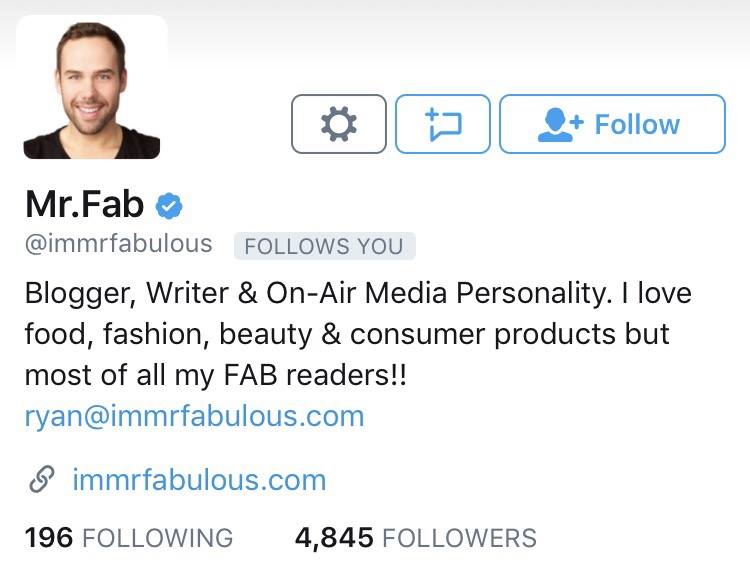Tap the 4,845 count number

click(x=333, y=537)
